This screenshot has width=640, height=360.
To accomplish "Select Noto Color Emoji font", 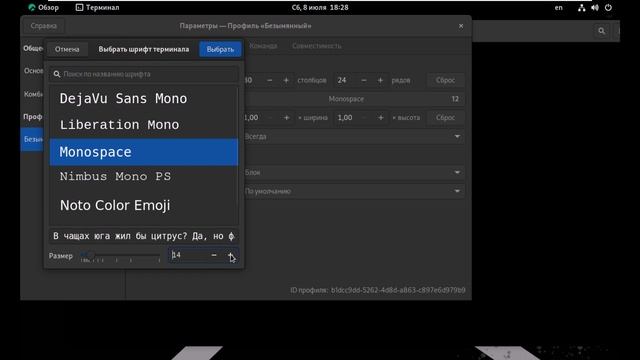I will coord(144,205).
